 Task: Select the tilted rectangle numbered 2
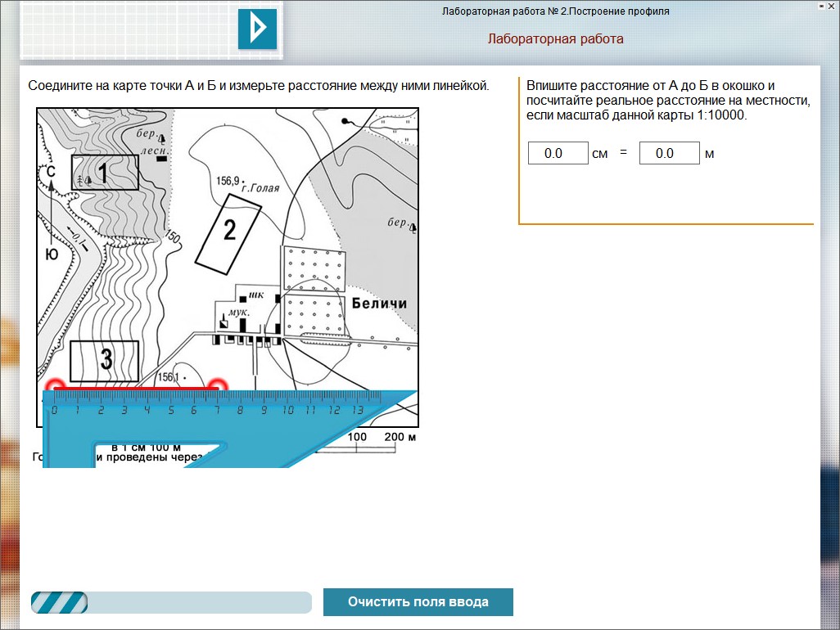(228, 231)
